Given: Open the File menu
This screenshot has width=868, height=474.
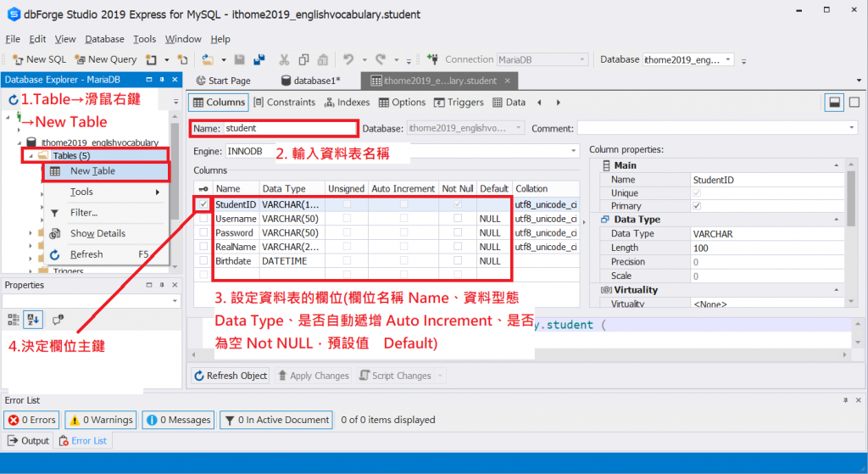Looking at the screenshot, I should [x=12, y=39].
